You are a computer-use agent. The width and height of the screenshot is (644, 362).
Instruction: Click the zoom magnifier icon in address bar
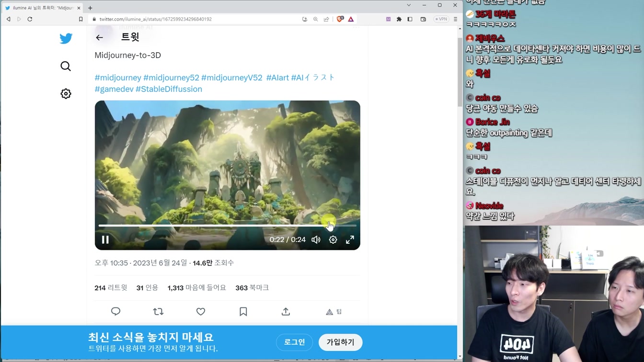point(315,19)
